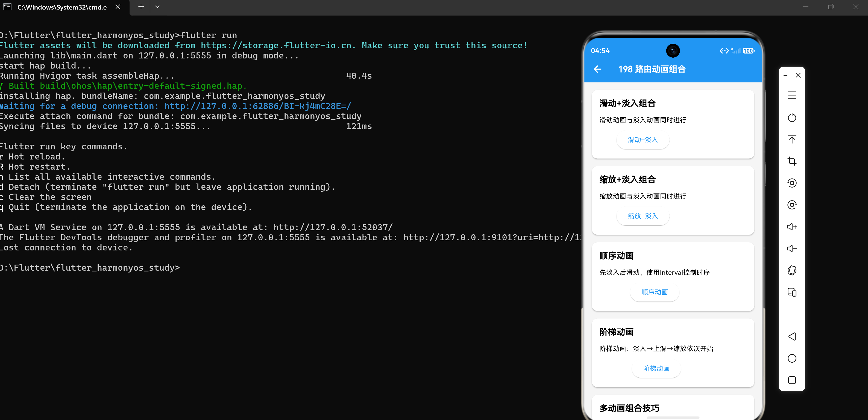Close the emulator toolbar panel
Viewport: 868px width, 420px height.
click(x=798, y=75)
